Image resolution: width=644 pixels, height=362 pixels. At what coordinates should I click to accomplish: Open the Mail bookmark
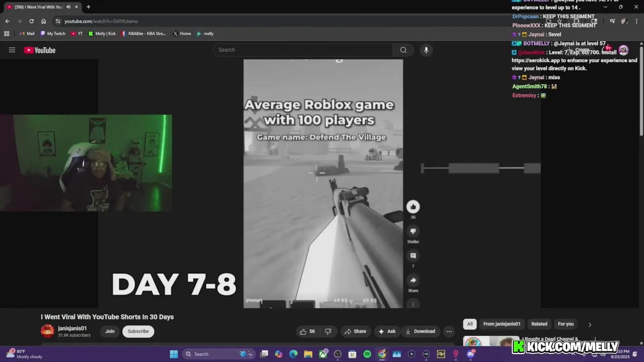tap(27, 34)
